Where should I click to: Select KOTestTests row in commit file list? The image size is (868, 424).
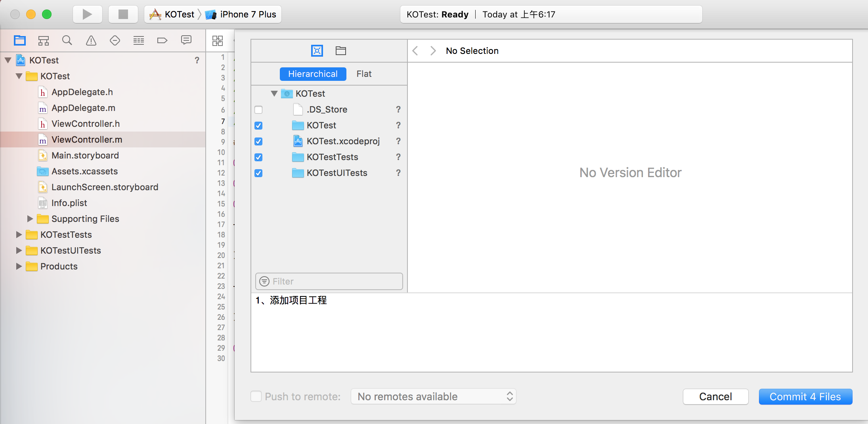click(329, 157)
